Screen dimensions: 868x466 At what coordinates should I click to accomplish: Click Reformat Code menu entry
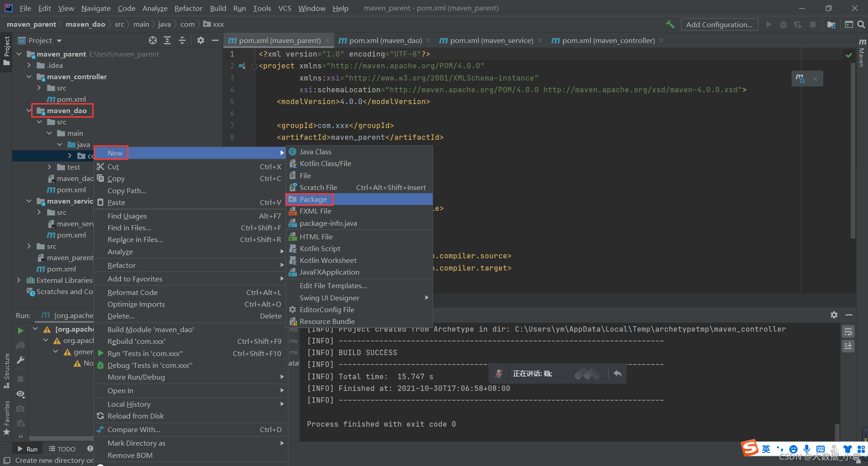(191, 293)
